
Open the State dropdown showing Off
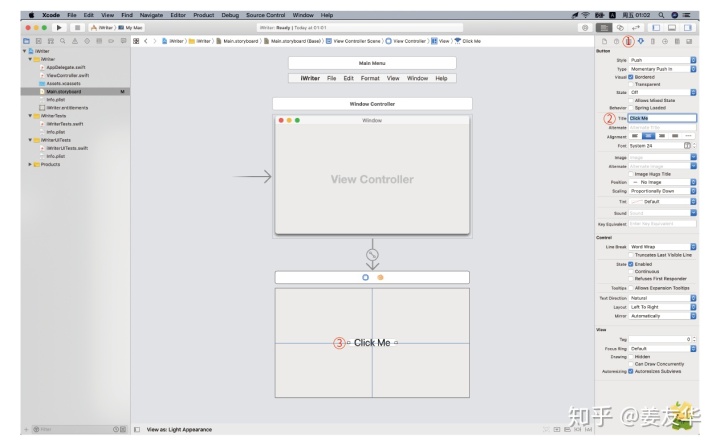pyautogui.click(x=663, y=92)
